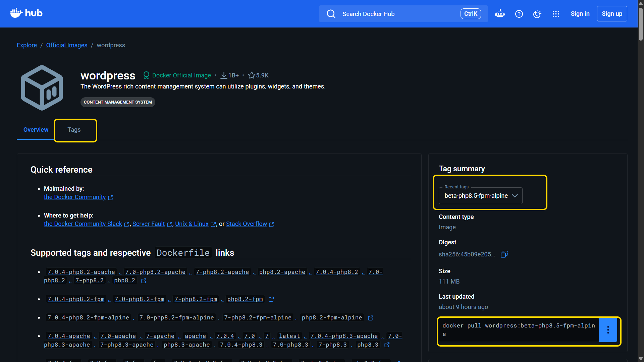Click the page vertical scrollbar thumb

641,24
